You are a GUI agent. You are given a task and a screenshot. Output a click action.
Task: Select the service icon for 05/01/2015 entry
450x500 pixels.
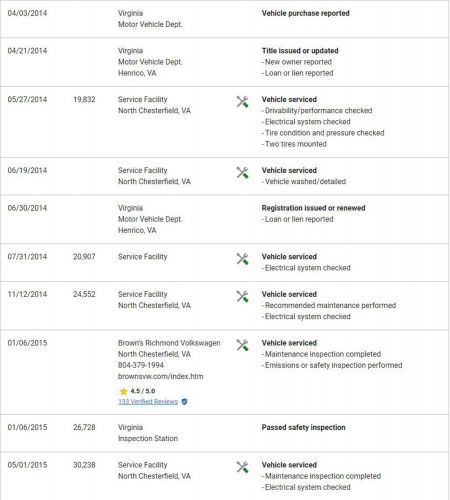pos(242,467)
